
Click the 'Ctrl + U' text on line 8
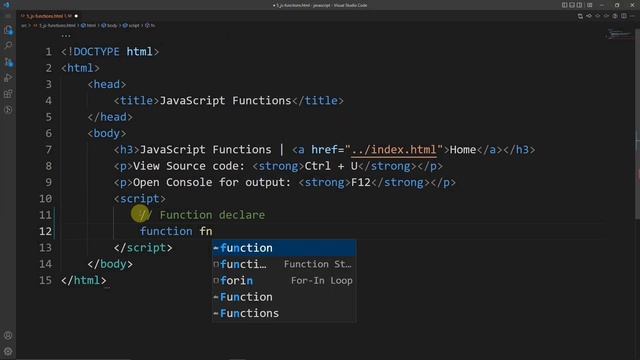click(x=331, y=166)
